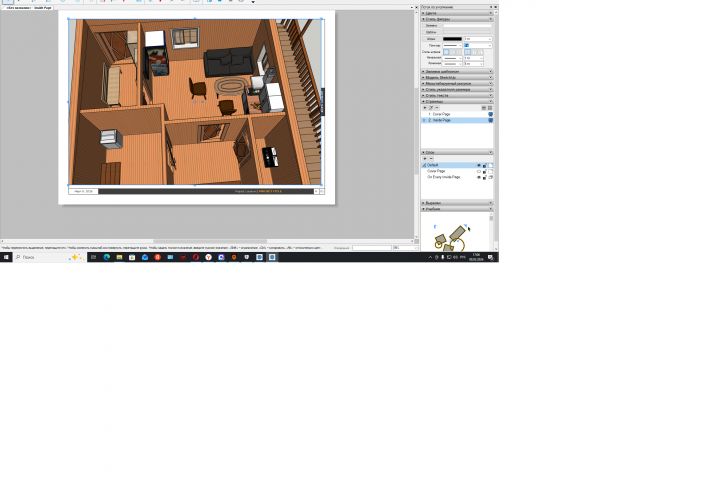Viewport: 720px width, 480px height.
Task: Collapse the Instructor panel at tray bottom
Action: (457, 209)
